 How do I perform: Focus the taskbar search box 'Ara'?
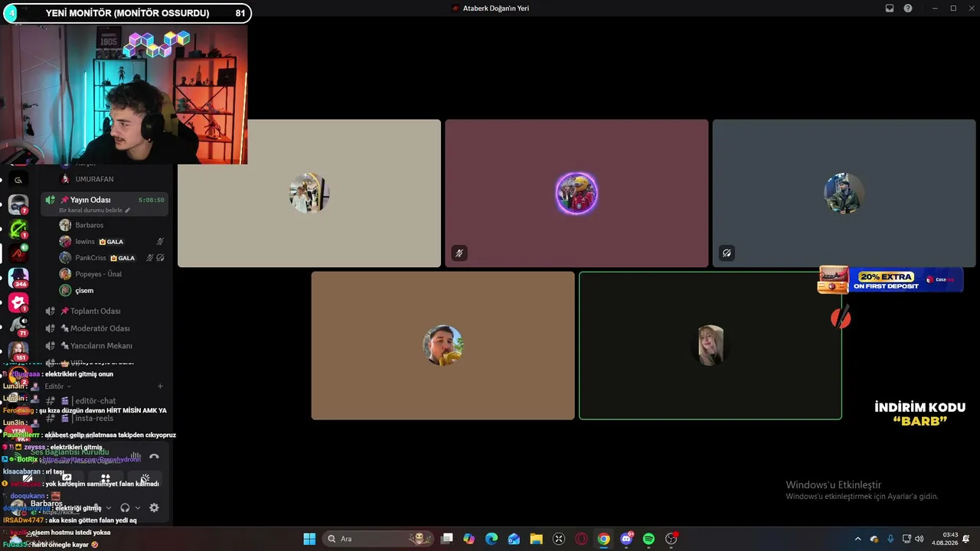[378, 539]
